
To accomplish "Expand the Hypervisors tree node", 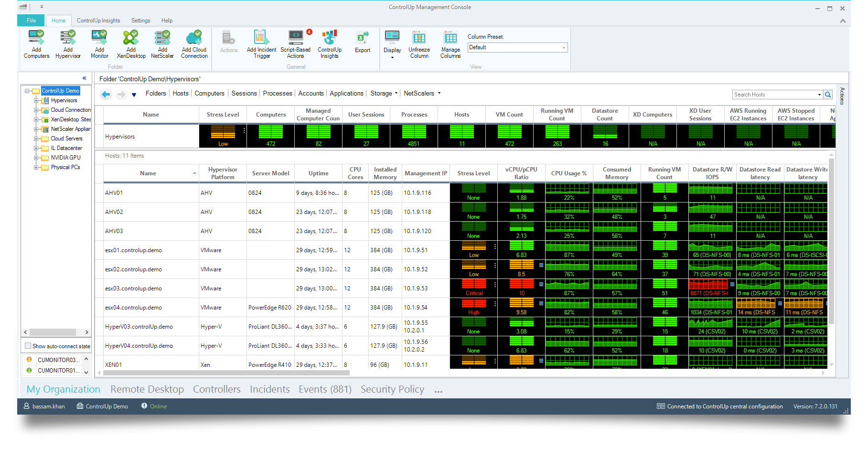I will (36, 100).
